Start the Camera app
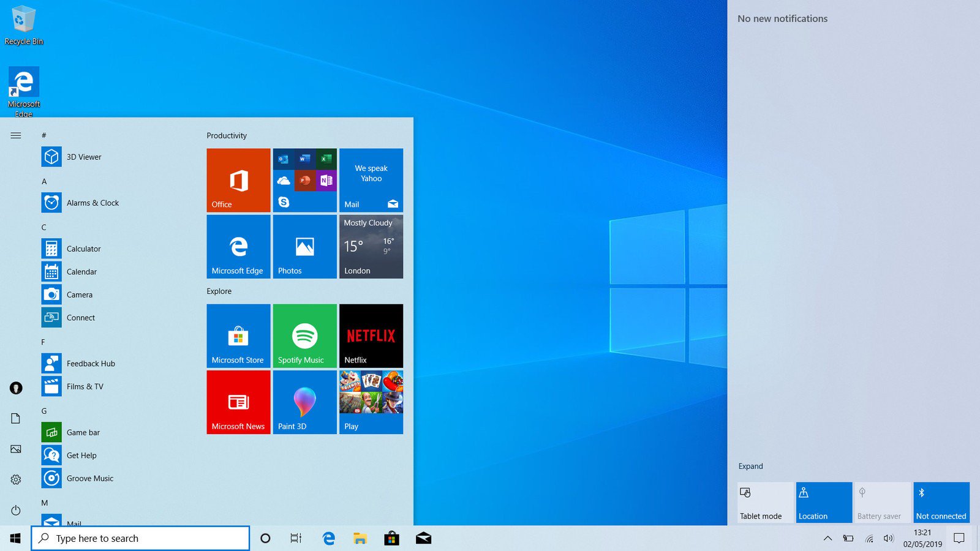The image size is (980, 551). click(80, 294)
